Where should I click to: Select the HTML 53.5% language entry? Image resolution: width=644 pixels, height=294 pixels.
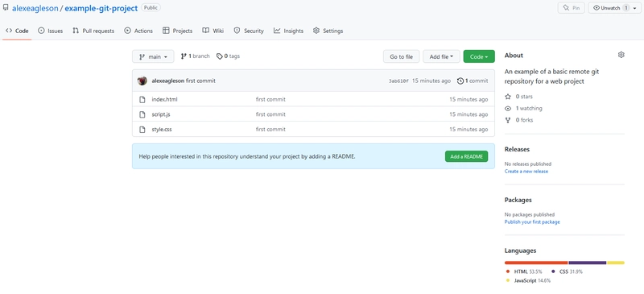[524, 271]
